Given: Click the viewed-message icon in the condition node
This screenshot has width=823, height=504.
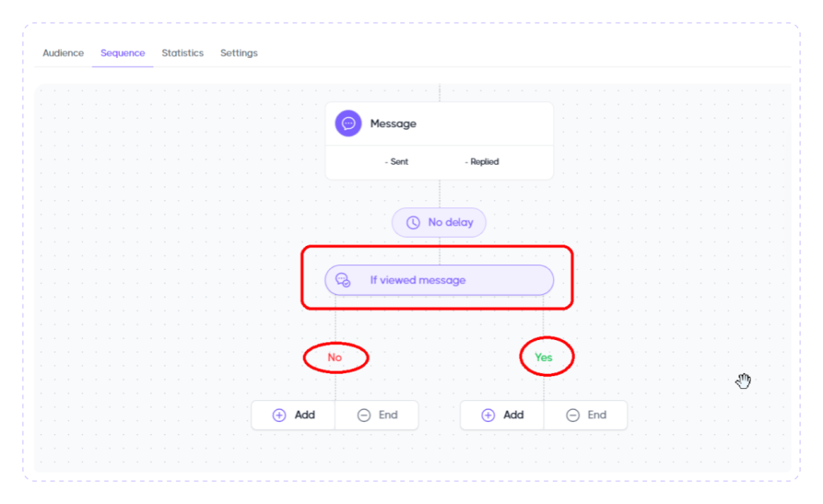Looking at the screenshot, I should (x=343, y=281).
